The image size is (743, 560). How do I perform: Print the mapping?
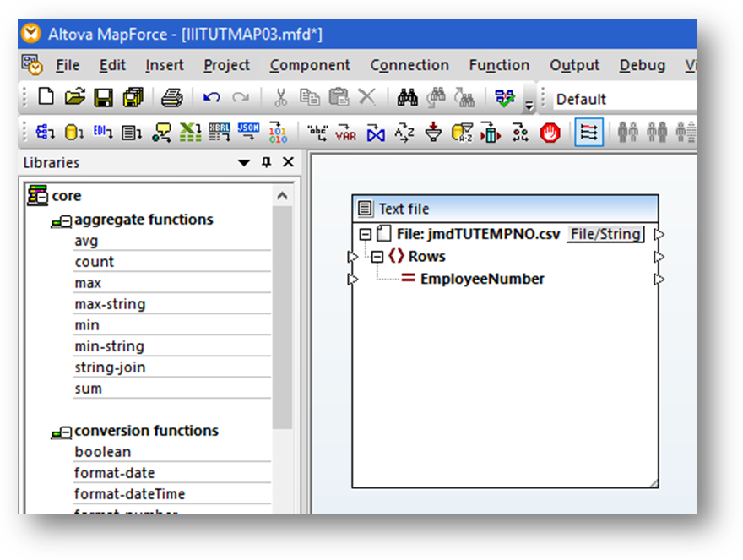(171, 97)
